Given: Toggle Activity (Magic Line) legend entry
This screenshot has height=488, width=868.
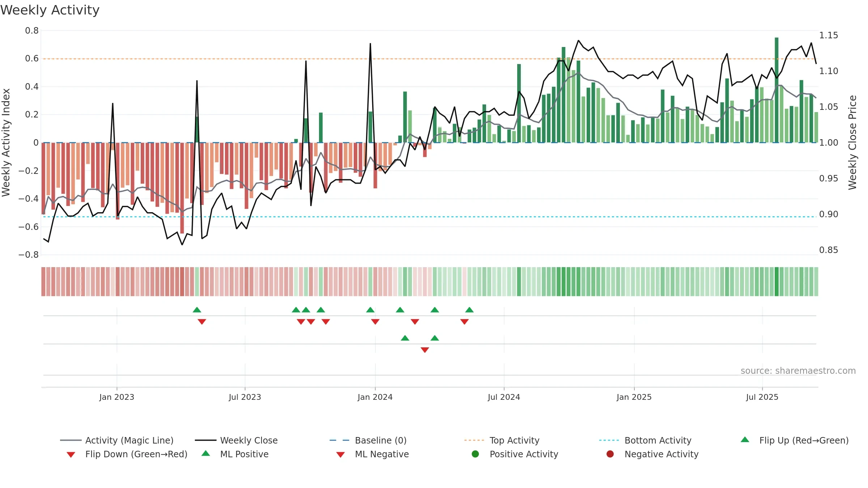Looking at the screenshot, I should click(116, 440).
